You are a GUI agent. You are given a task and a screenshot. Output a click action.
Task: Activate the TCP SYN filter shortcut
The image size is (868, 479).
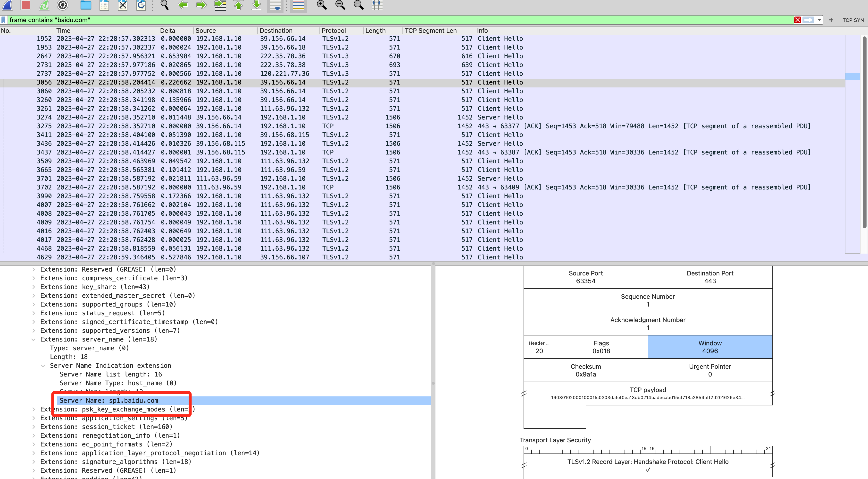pyautogui.click(x=853, y=20)
